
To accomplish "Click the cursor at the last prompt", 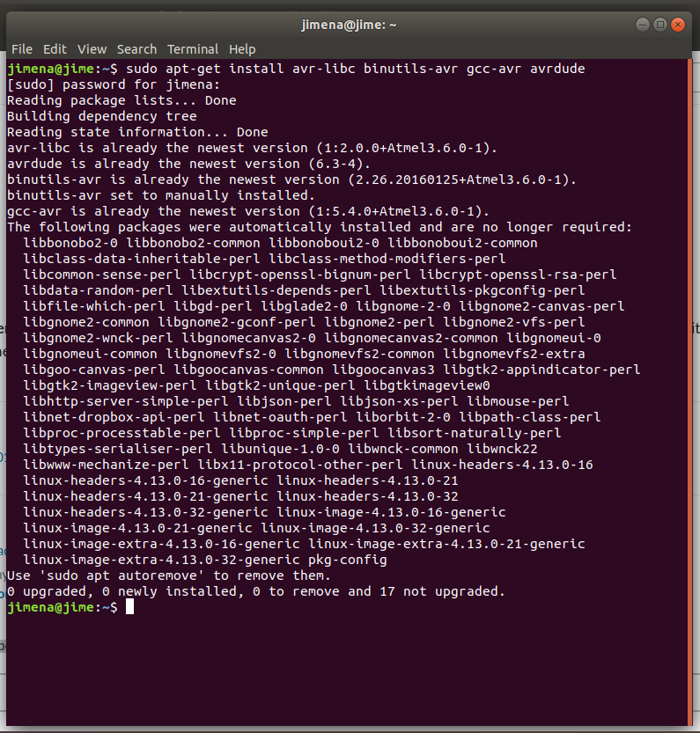I will 129,607.
